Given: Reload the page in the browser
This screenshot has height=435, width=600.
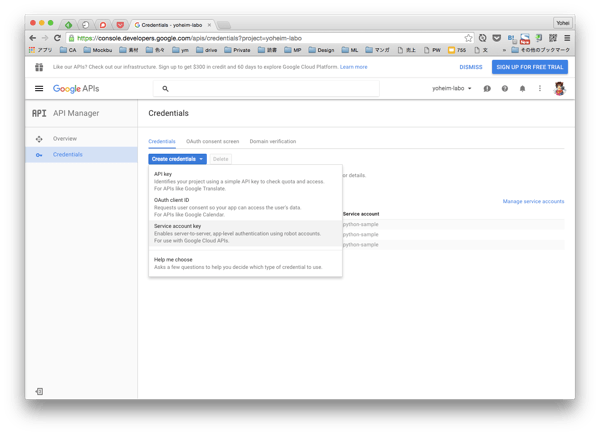Looking at the screenshot, I should (58, 38).
